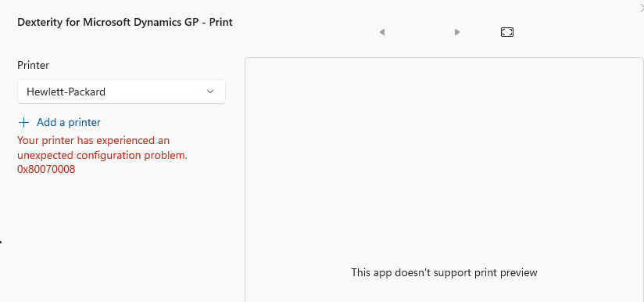This screenshot has height=302, width=644.
Task: Go to the previous preview page arrow
Action: point(382,32)
